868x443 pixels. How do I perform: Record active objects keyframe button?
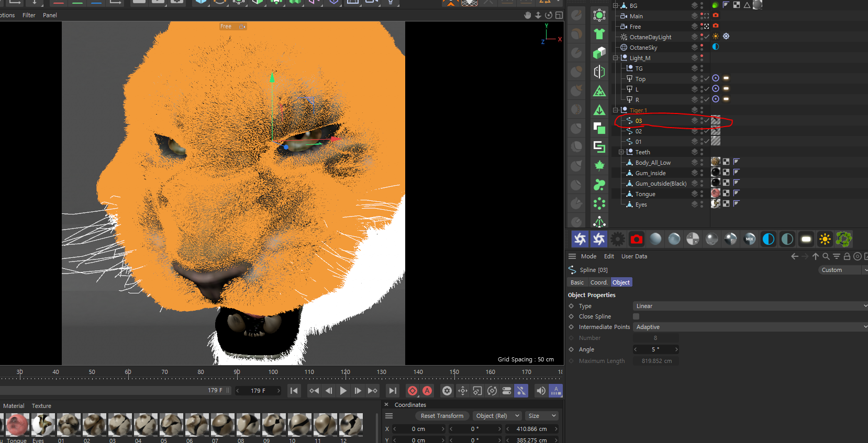click(x=413, y=391)
